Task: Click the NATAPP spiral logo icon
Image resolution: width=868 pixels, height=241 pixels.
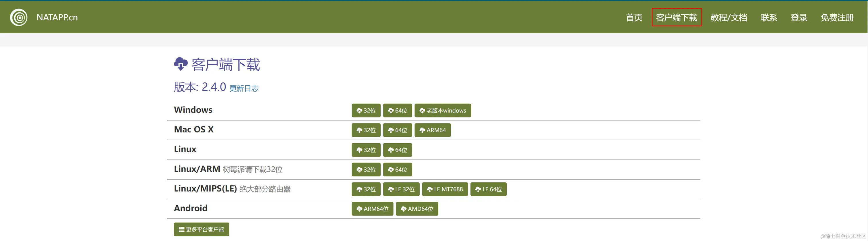Action: pyautogui.click(x=19, y=17)
